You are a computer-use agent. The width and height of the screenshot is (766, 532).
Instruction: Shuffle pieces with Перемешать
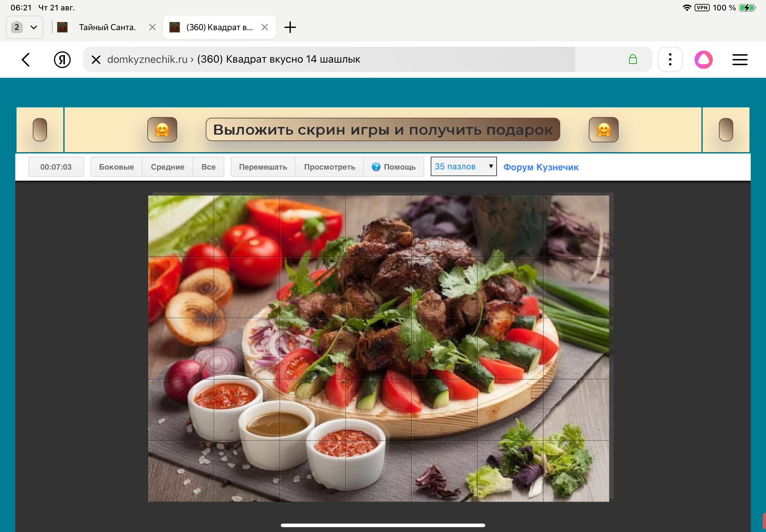(263, 167)
